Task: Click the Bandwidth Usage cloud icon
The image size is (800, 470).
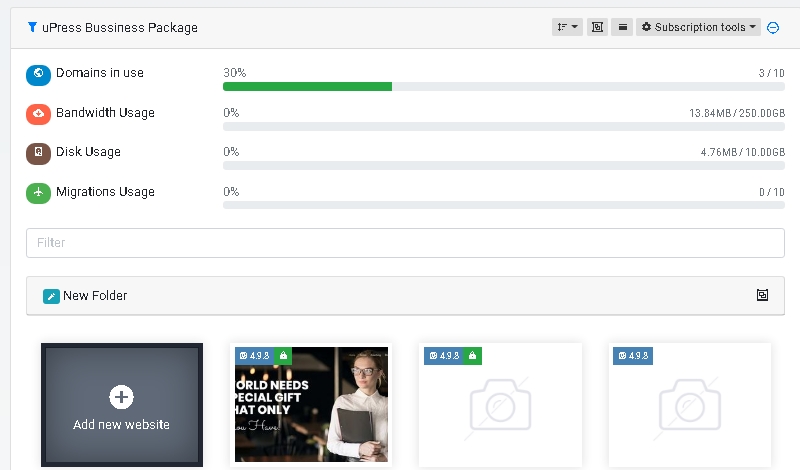Action: (x=38, y=114)
